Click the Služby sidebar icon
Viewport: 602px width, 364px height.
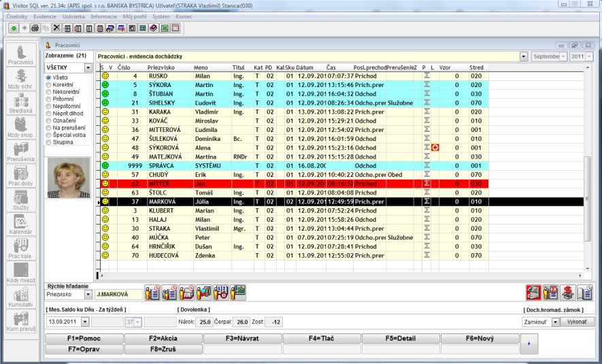[x=21, y=201]
